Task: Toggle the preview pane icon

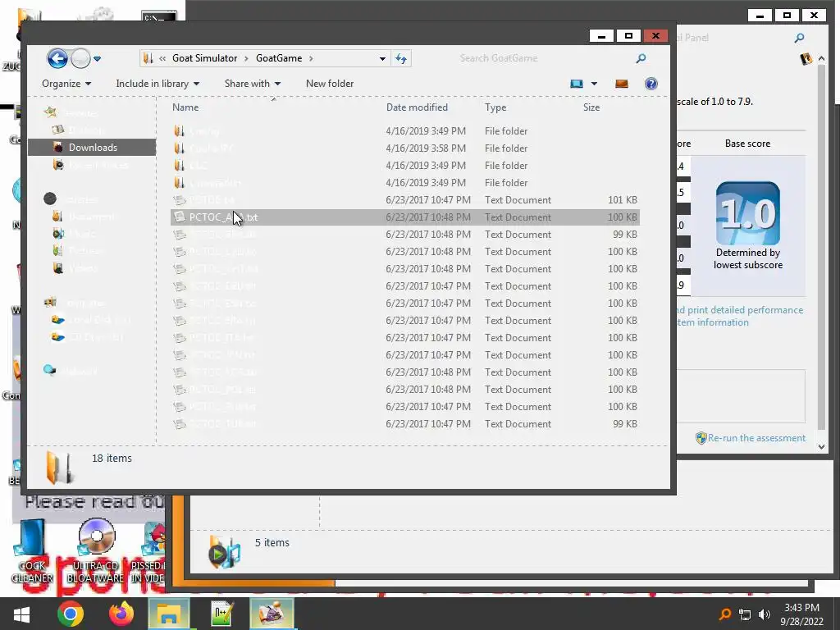Action: 622,84
